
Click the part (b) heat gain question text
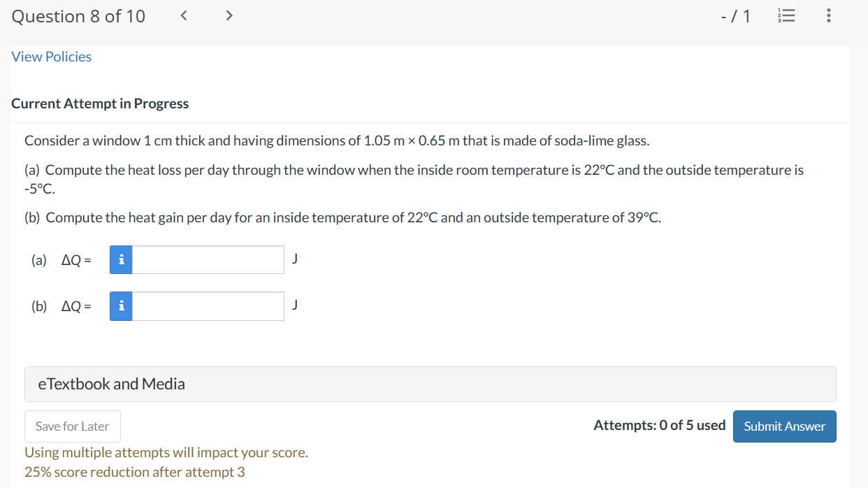[342, 217]
